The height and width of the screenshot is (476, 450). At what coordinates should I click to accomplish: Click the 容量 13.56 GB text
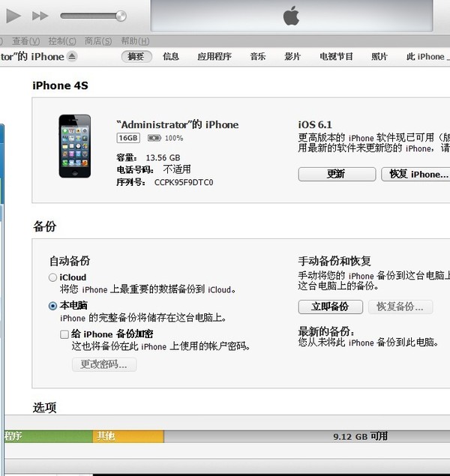coord(148,157)
